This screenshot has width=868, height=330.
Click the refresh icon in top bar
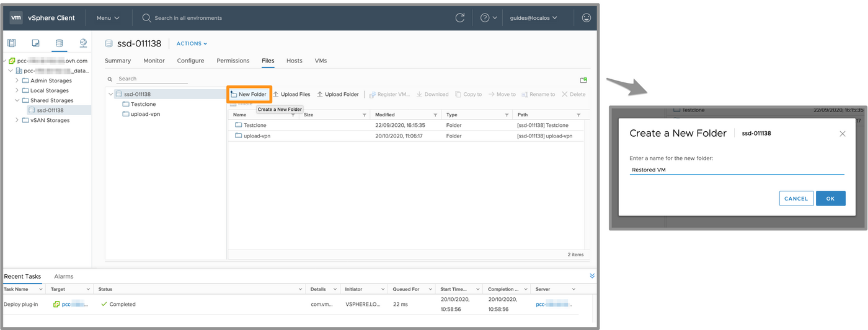[460, 18]
